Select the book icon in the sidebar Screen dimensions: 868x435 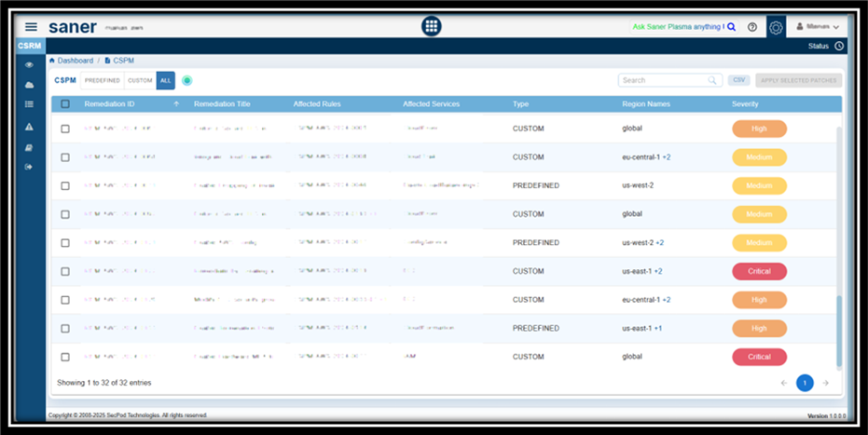[29, 147]
